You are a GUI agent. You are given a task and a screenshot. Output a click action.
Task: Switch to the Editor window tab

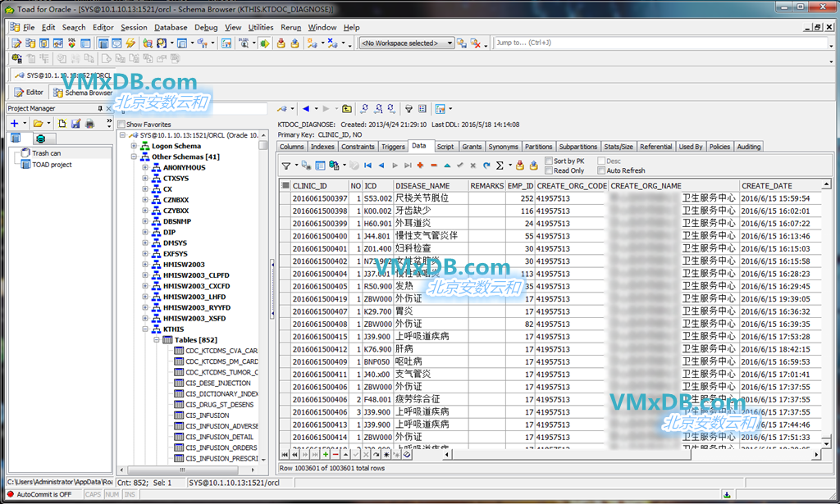tap(29, 92)
